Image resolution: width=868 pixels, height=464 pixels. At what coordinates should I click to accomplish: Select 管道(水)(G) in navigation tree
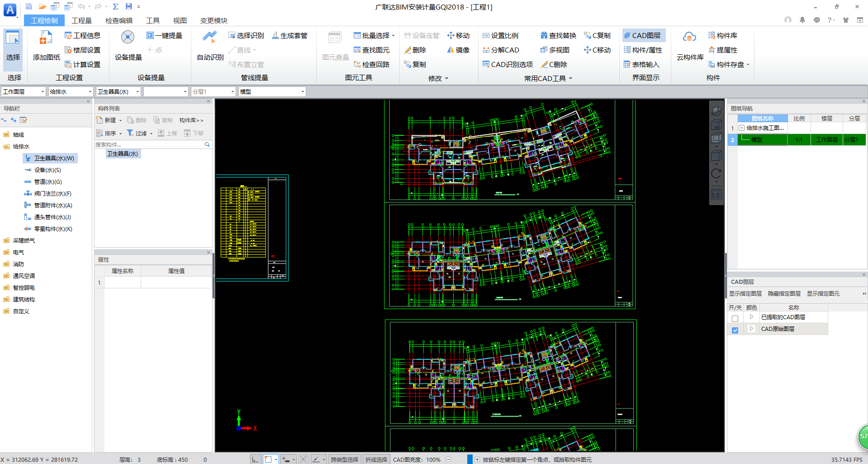coord(48,182)
